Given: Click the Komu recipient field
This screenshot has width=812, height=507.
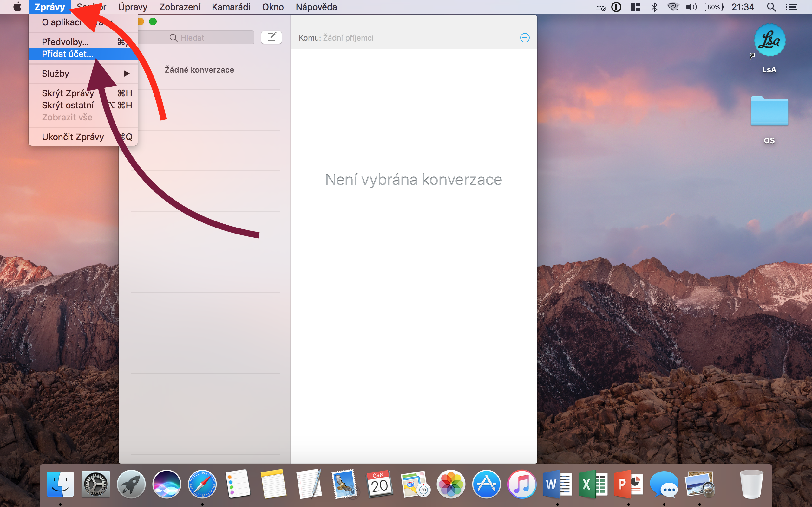Looking at the screenshot, I should coord(403,38).
